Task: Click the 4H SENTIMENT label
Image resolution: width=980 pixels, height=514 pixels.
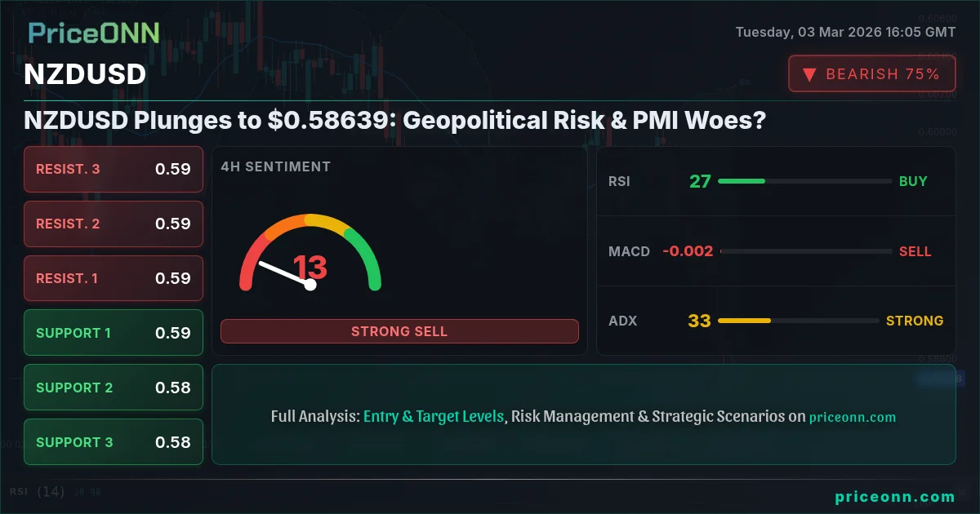Action: (276, 166)
